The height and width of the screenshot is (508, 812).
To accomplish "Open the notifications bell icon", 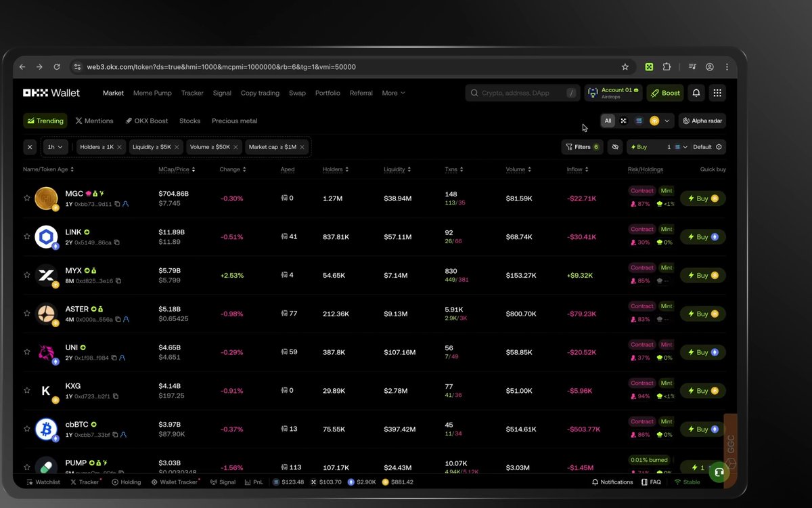I will (x=696, y=93).
